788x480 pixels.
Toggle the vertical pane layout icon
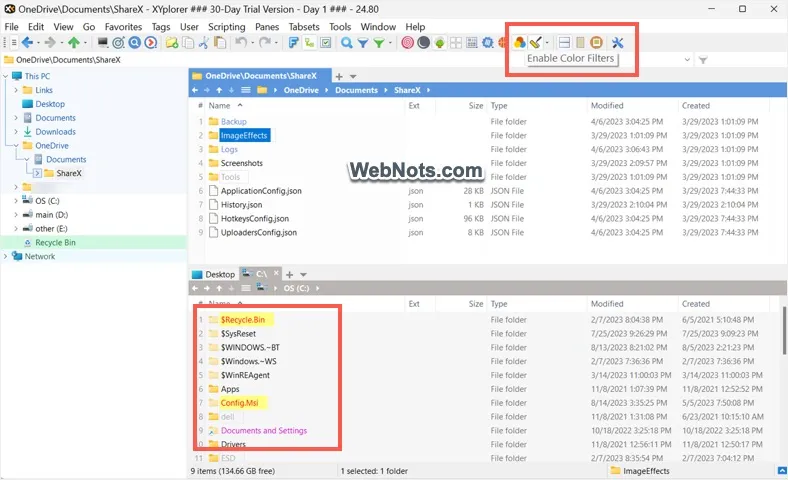pyautogui.click(x=580, y=43)
